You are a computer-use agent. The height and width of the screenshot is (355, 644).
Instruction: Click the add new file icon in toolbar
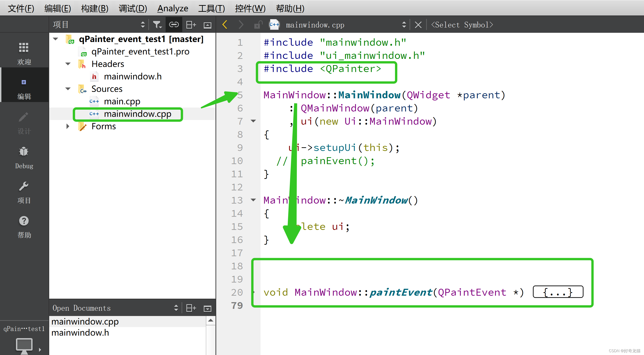191,24
